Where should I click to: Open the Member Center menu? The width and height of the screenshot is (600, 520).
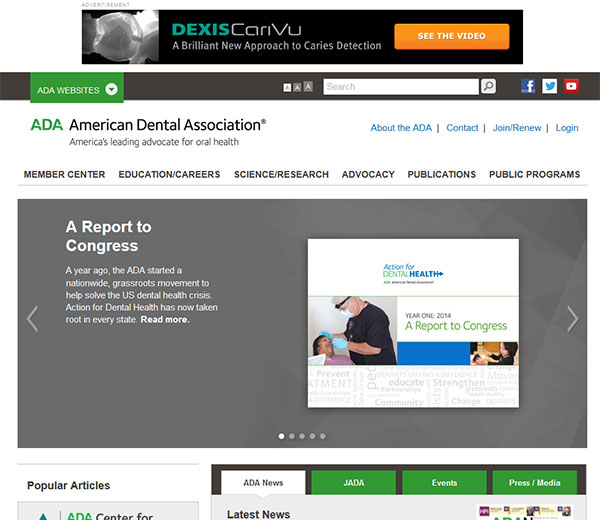[x=64, y=174]
